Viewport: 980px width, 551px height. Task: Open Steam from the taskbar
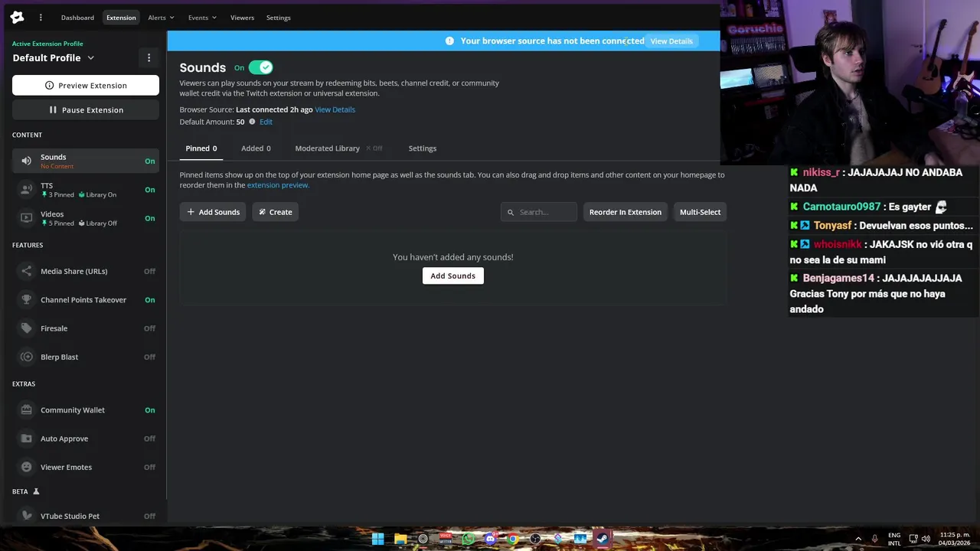603,539
